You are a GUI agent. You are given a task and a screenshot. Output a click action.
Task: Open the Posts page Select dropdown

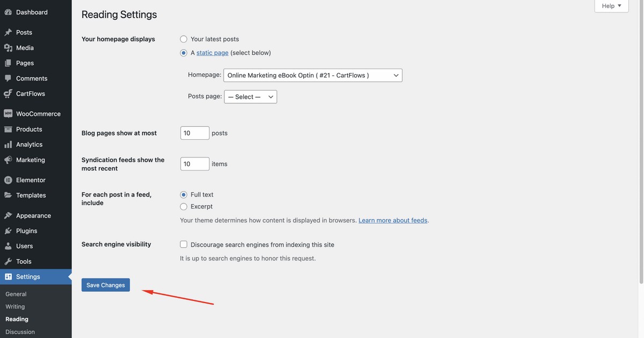tap(250, 97)
